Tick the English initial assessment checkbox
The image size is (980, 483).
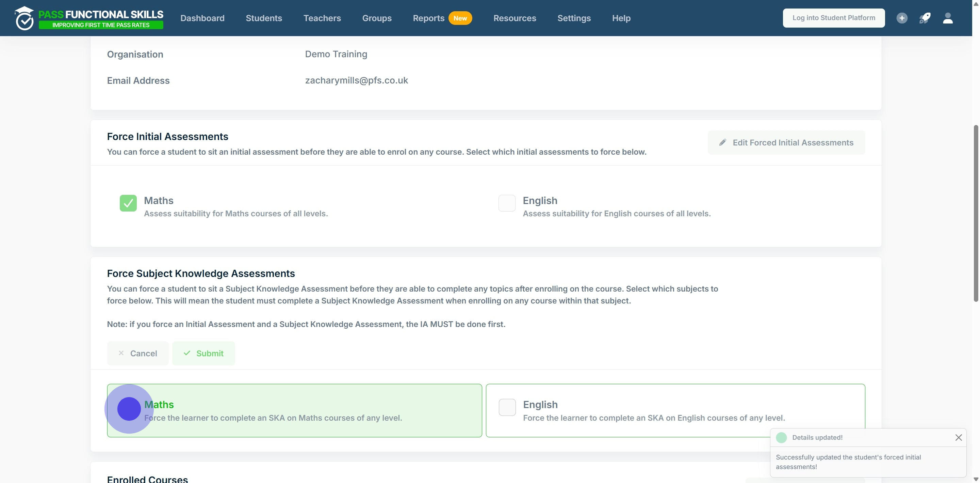507,203
